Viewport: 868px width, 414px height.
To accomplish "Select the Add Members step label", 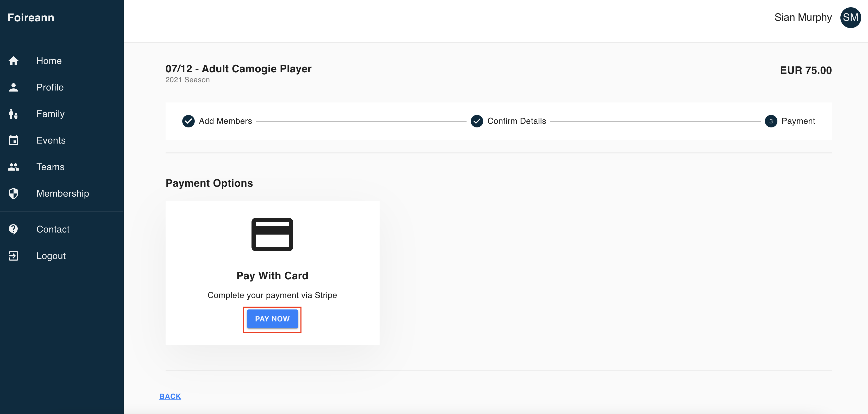I will click(x=225, y=121).
